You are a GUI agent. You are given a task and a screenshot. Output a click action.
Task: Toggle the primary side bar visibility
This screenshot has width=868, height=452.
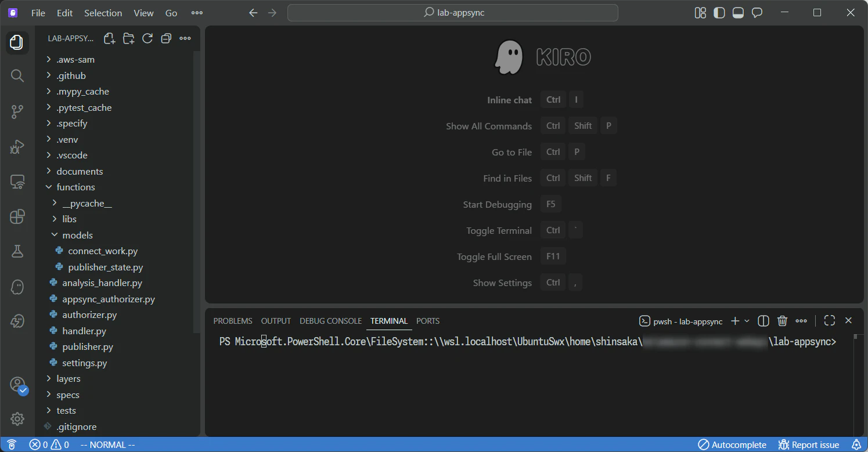point(719,13)
